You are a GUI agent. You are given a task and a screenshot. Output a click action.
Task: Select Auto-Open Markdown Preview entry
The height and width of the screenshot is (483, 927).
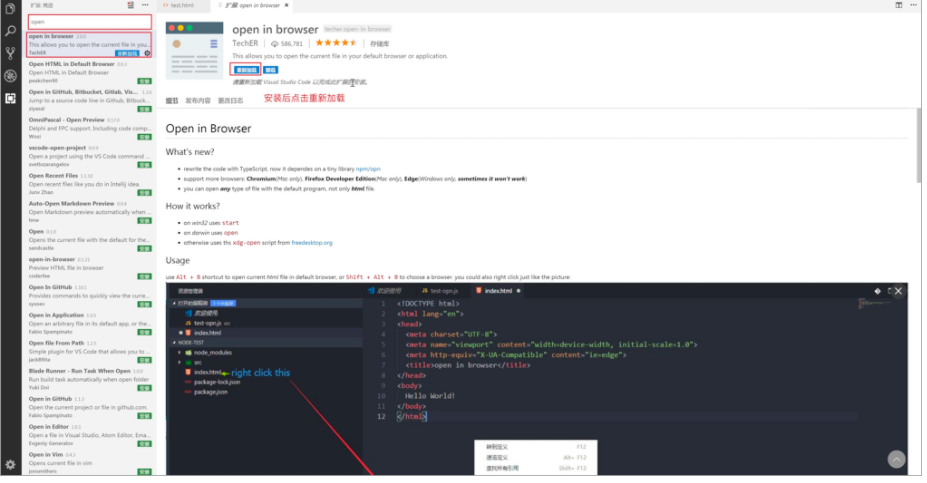(89, 212)
